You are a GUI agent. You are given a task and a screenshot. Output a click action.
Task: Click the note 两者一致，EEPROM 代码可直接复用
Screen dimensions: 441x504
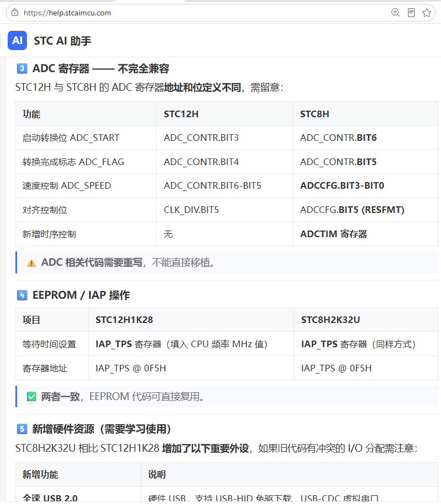[x=227, y=396]
